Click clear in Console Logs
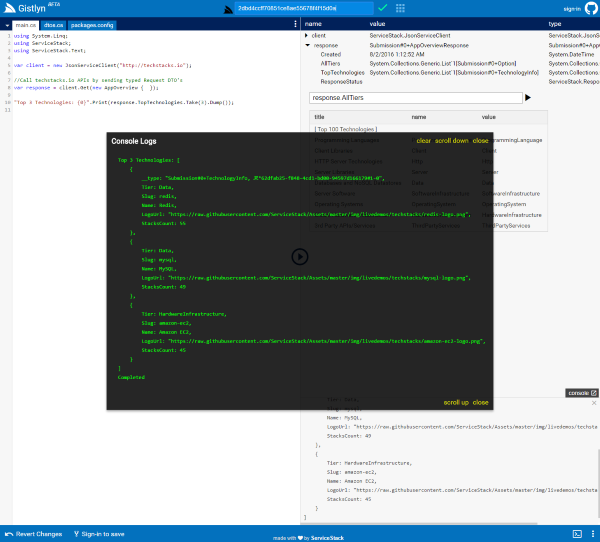Viewport: 600px width, 542px height. pos(423,140)
